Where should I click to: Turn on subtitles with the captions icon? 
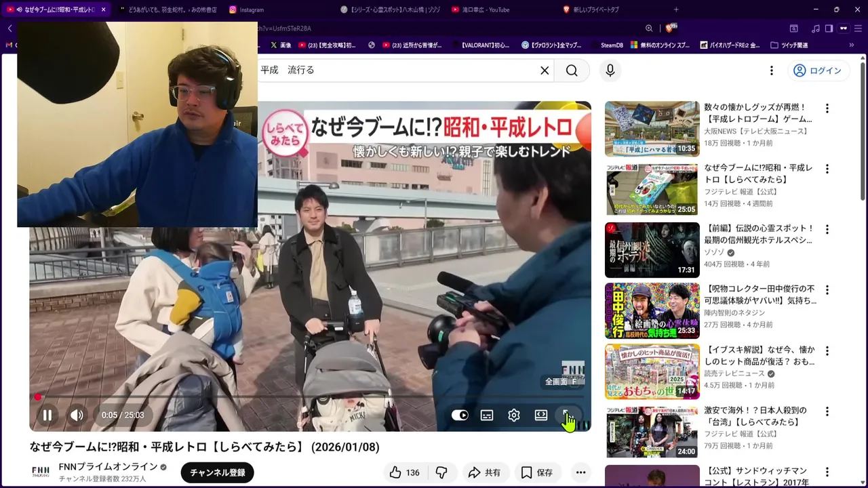[x=487, y=415]
